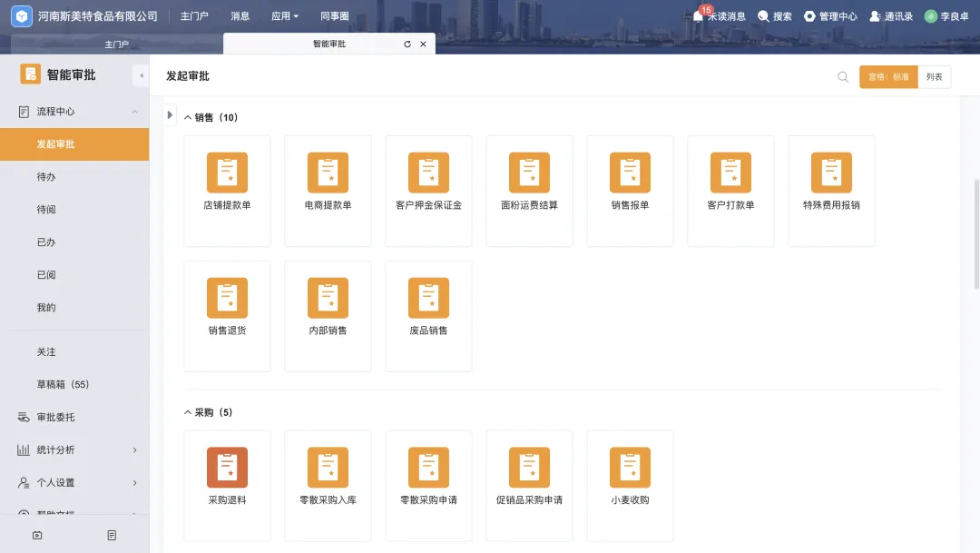
Task: Click the search magnifier in 发起审批 header
Action: 843,77
